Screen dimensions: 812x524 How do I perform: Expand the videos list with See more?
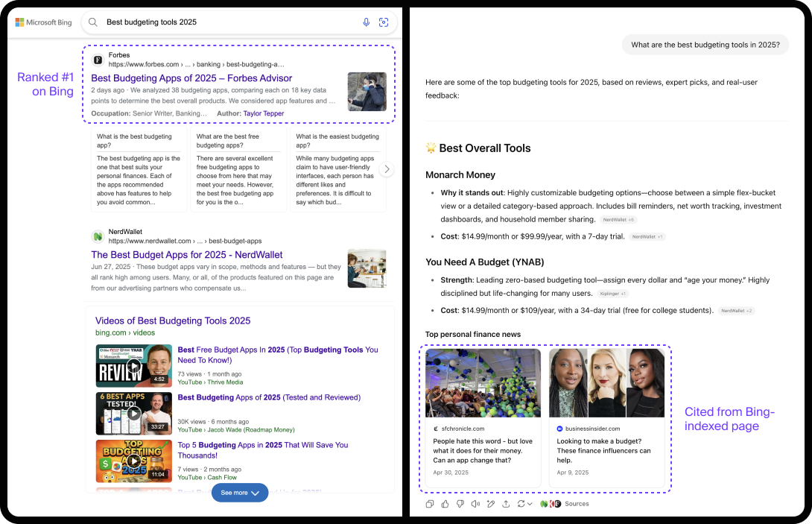pyautogui.click(x=240, y=493)
